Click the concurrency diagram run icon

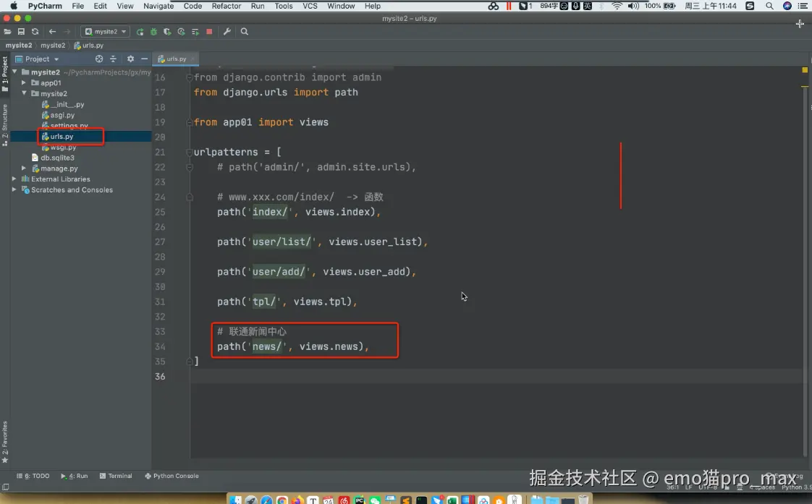click(195, 32)
